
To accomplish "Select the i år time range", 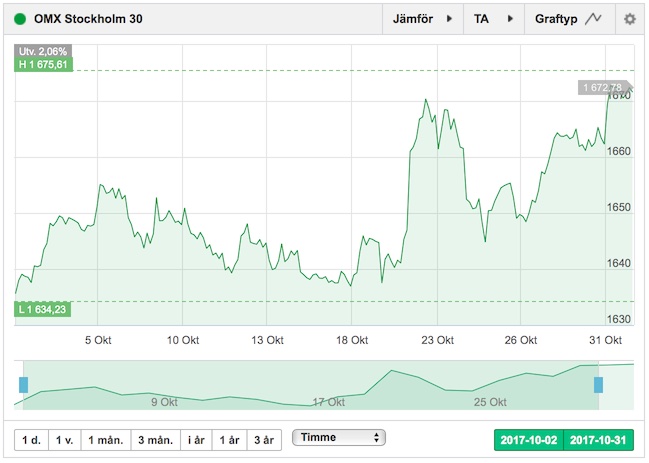I will coord(196,440).
